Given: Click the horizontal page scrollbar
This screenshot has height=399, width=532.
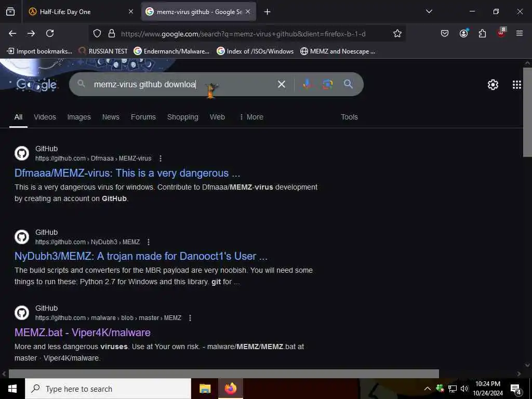Looking at the screenshot, I should [223, 374].
